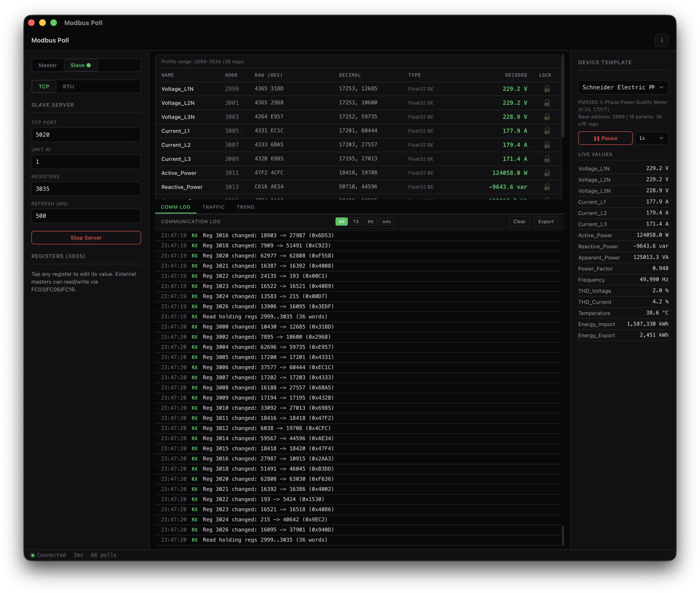700x593 pixels.
Task: Toggle lock for Current_L1 row
Action: click(547, 131)
